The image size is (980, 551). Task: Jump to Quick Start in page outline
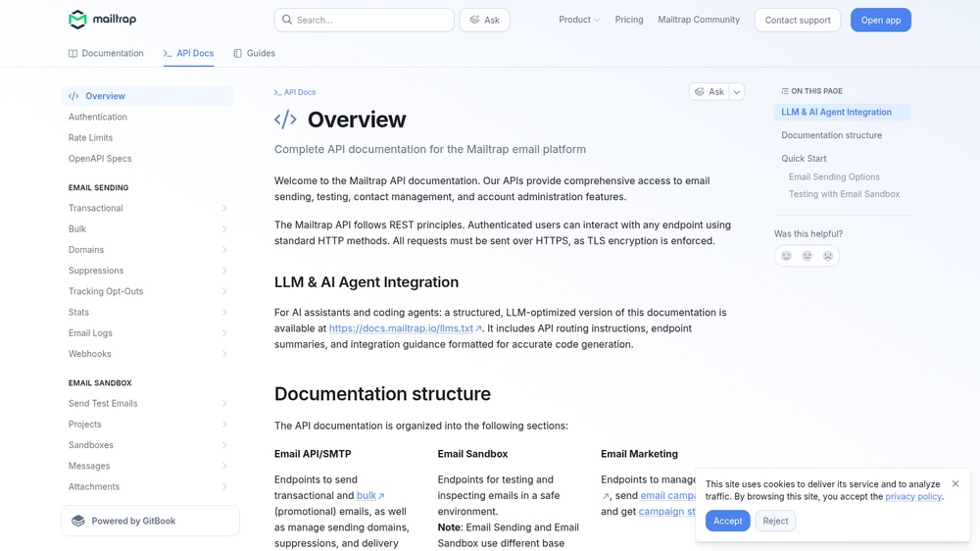pyautogui.click(x=804, y=159)
